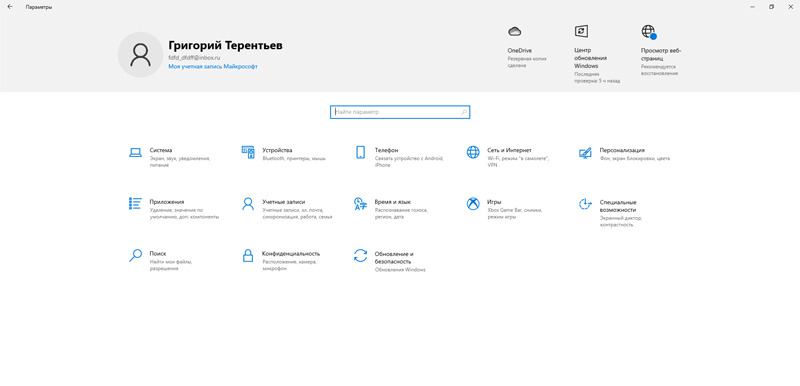Viewport: 800px width, 386px height.
Task: Open the user avatar picture
Action: (x=140, y=55)
